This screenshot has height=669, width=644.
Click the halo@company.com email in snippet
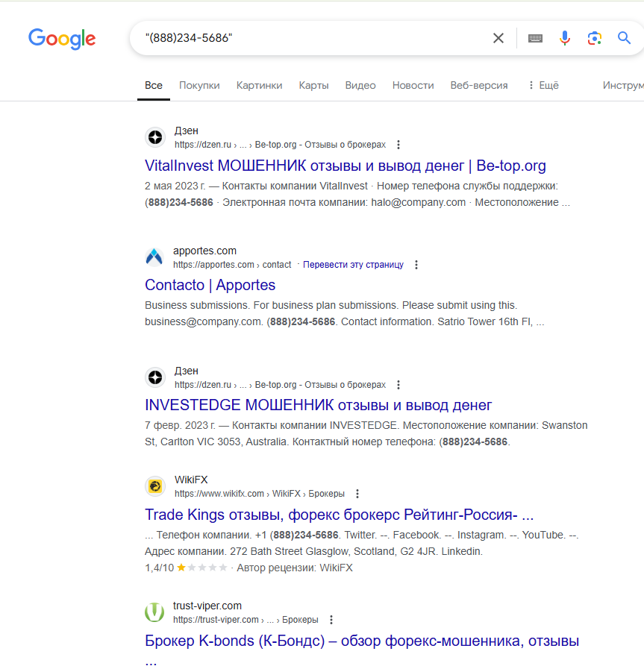coord(418,202)
